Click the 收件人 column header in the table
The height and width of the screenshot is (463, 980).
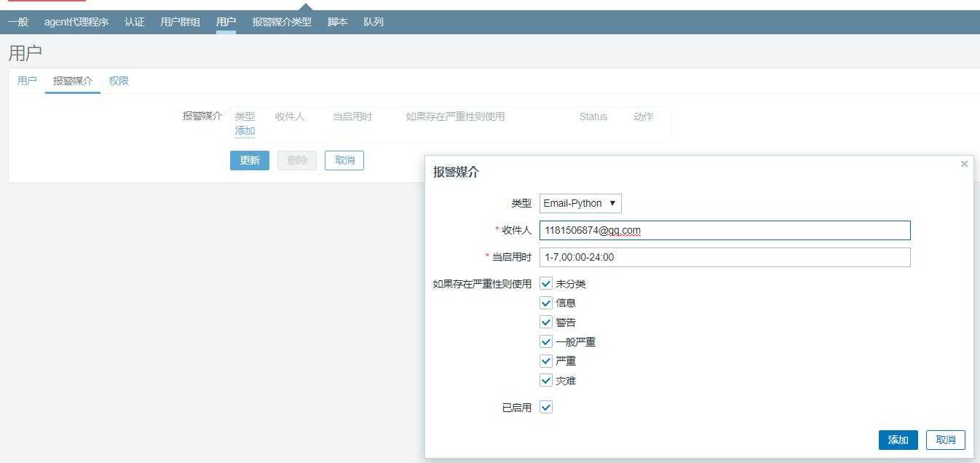click(290, 116)
